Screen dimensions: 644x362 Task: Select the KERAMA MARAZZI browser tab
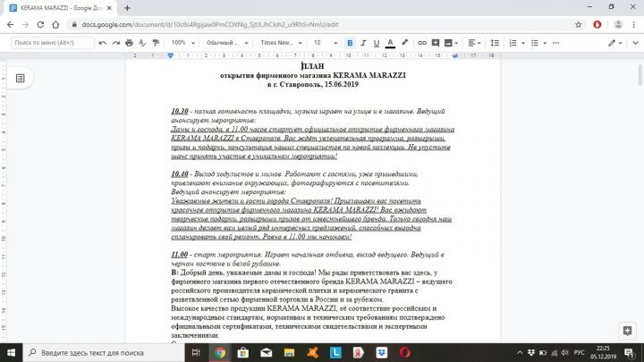(x=62, y=8)
